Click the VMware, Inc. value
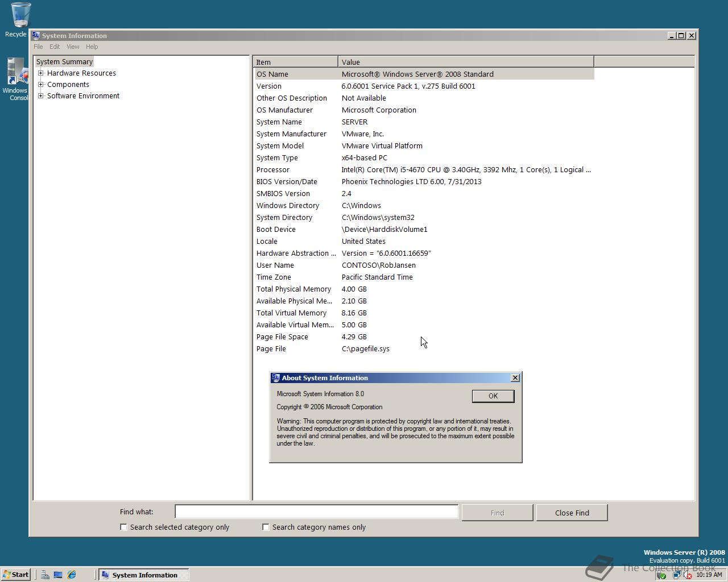Image resolution: width=728 pixels, height=582 pixels. pos(363,134)
